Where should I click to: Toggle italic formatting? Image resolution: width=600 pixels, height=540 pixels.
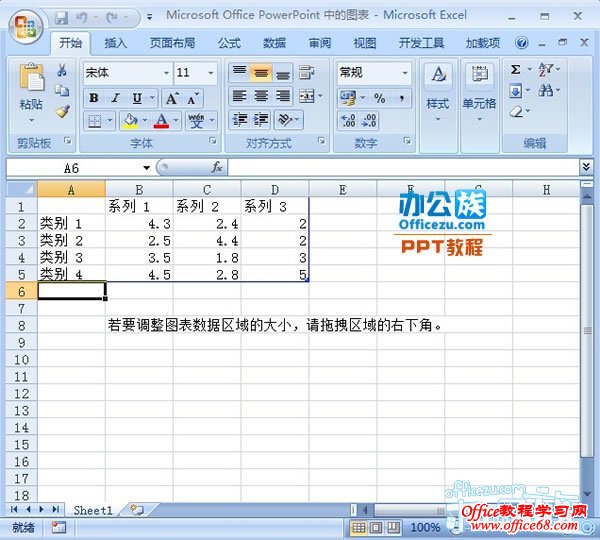(115, 98)
